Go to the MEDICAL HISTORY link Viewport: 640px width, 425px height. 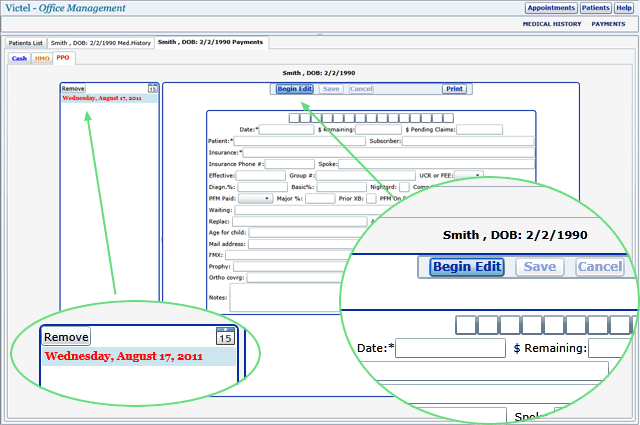(552, 24)
